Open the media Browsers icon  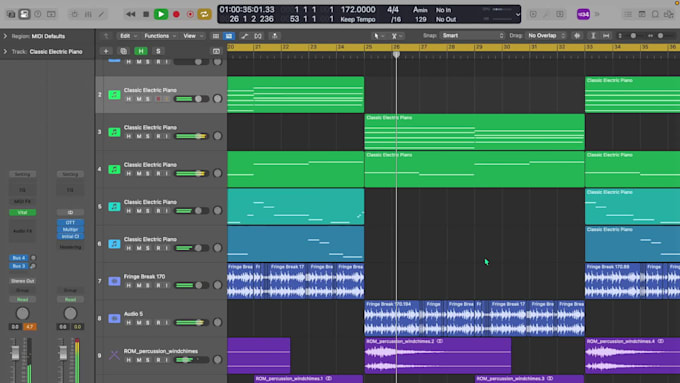(669, 14)
